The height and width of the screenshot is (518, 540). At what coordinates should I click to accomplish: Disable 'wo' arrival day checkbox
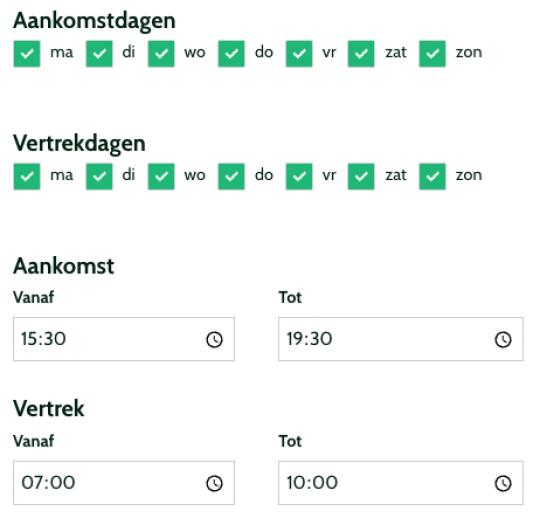click(x=161, y=54)
